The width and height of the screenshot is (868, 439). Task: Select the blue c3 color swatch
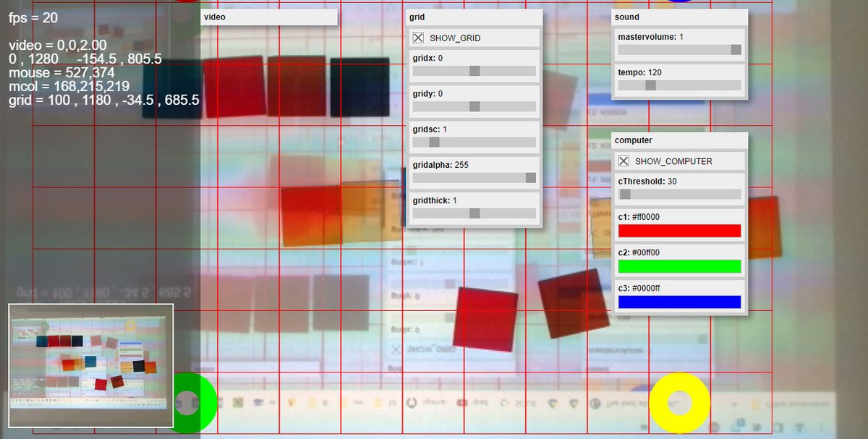[x=679, y=302]
